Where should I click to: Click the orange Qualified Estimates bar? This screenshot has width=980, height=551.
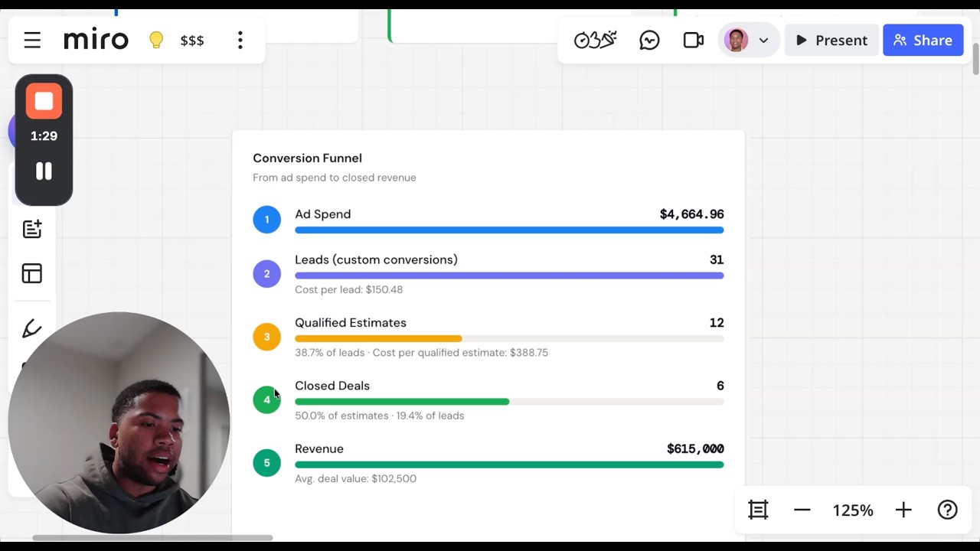tap(378, 339)
